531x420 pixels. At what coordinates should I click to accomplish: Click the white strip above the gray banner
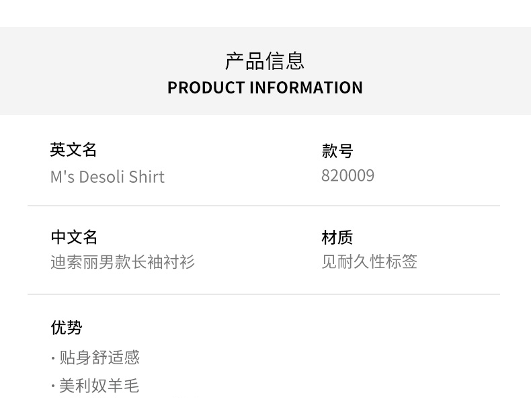[x=265, y=13]
